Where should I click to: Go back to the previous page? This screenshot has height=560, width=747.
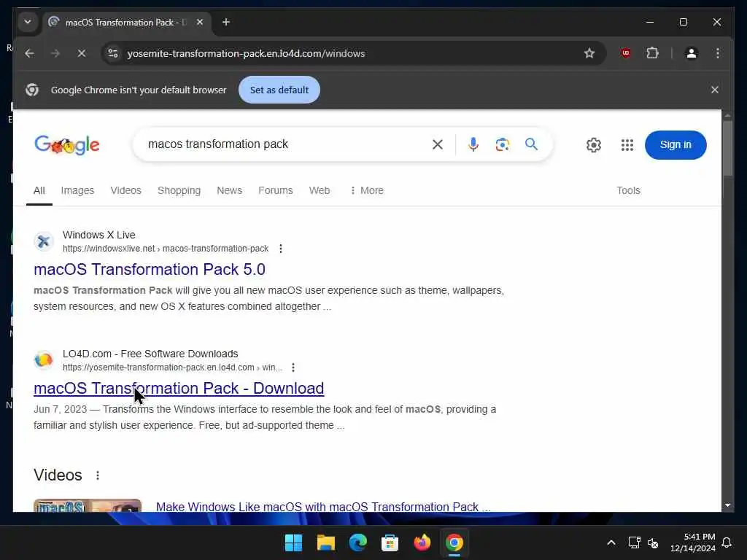point(29,53)
